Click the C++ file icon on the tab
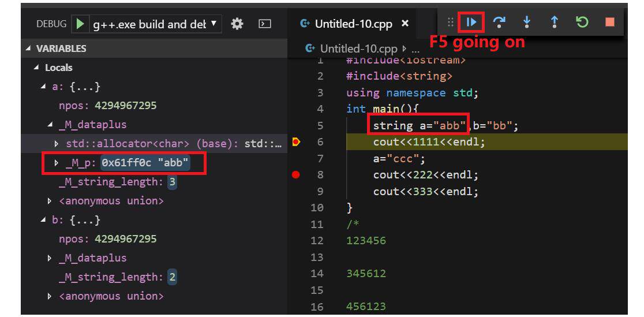Screen dimensions: 644x317 tap(305, 24)
